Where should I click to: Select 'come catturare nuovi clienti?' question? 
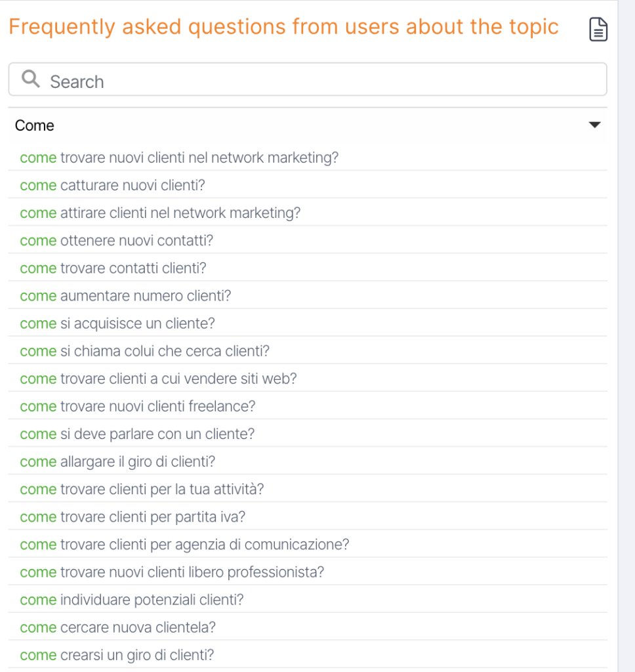pos(112,186)
